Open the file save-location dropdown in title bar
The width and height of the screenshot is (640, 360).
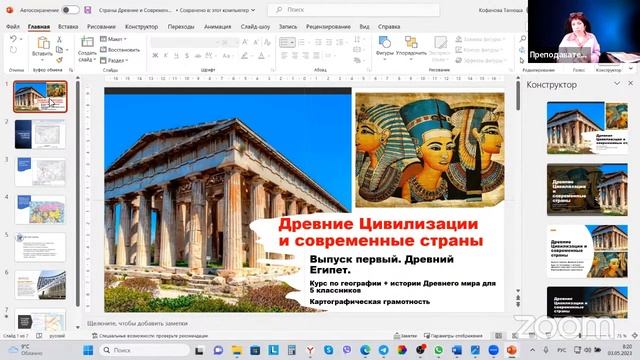[253, 10]
